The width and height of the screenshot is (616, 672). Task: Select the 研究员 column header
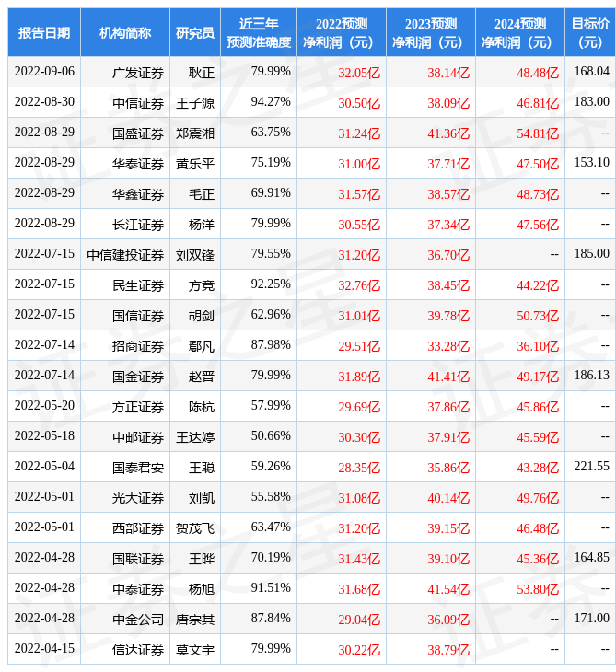(x=195, y=32)
